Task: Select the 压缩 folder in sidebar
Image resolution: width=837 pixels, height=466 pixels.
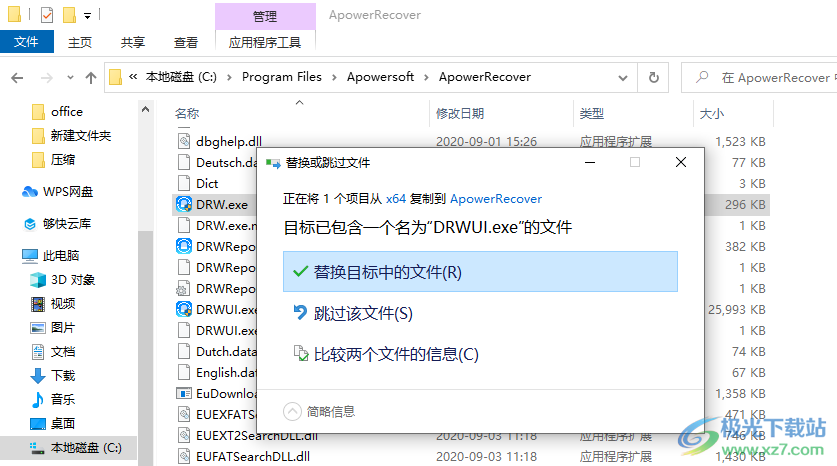Action: point(62,160)
